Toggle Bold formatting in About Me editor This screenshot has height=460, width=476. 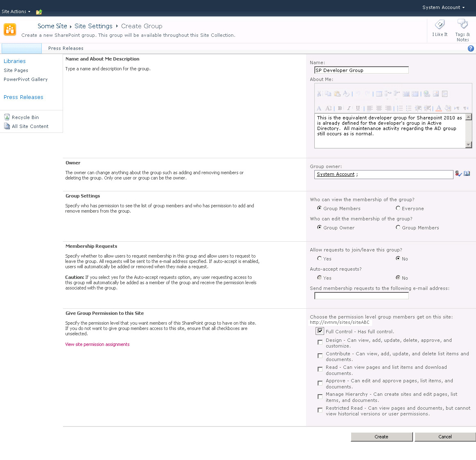tap(340, 108)
